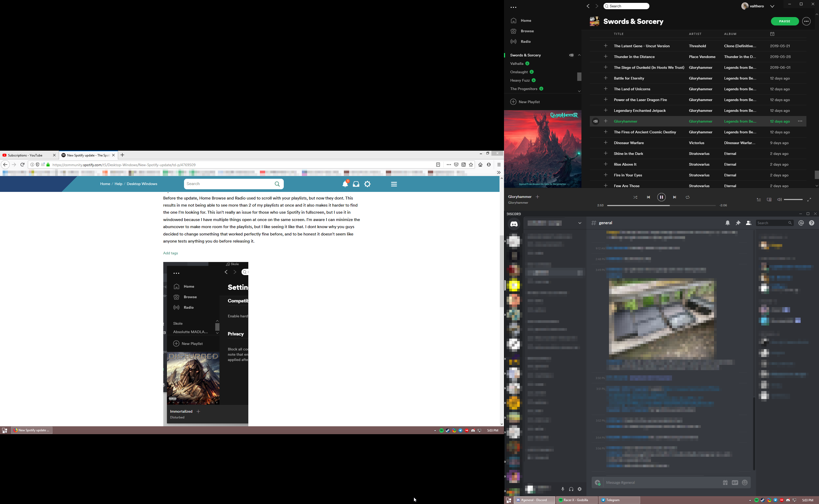Enable Hardware Acceleration toggle in Spotify settings
The image size is (819, 504).
point(246,316)
